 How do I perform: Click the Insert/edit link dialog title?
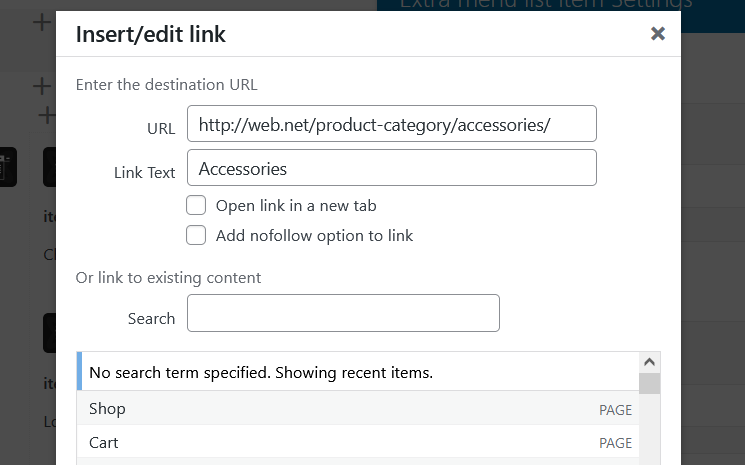point(151,35)
